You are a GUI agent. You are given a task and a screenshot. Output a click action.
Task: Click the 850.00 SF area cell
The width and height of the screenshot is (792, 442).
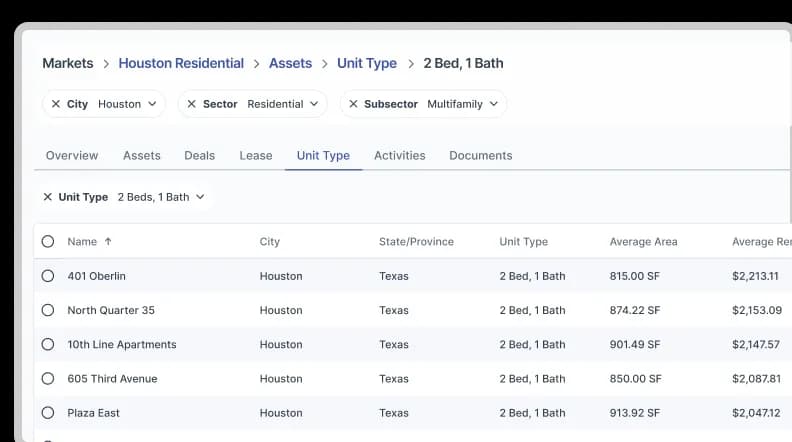[635, 379]
